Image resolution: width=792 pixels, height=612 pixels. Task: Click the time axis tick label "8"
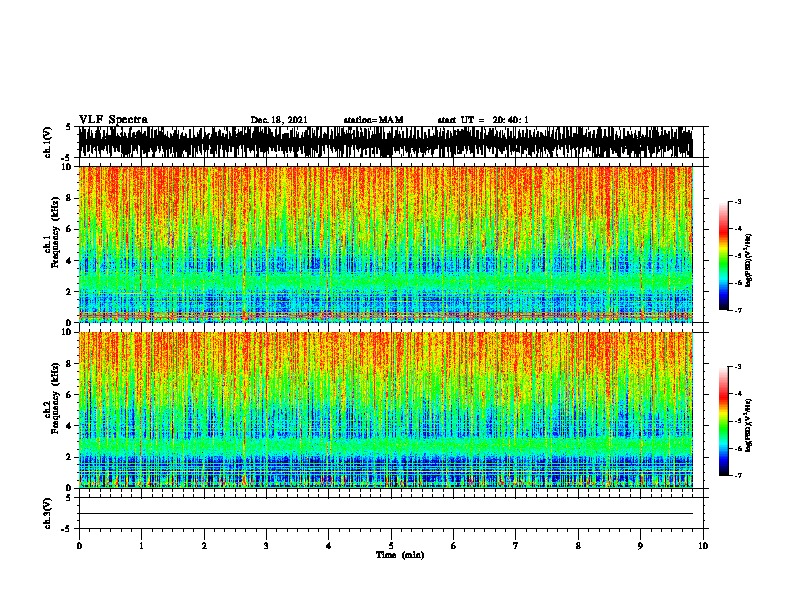pos(578,546)
